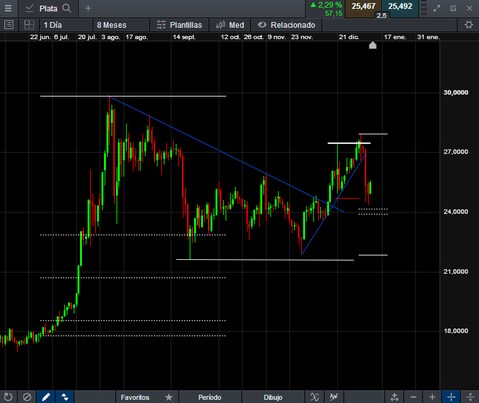Add a new chart tab with plus

88,8
